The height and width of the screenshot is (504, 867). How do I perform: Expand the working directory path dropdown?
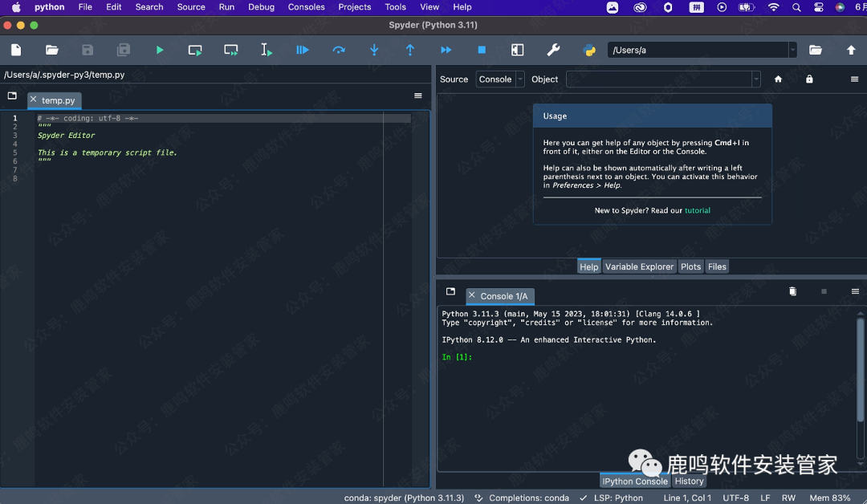[x=792, y=50]
